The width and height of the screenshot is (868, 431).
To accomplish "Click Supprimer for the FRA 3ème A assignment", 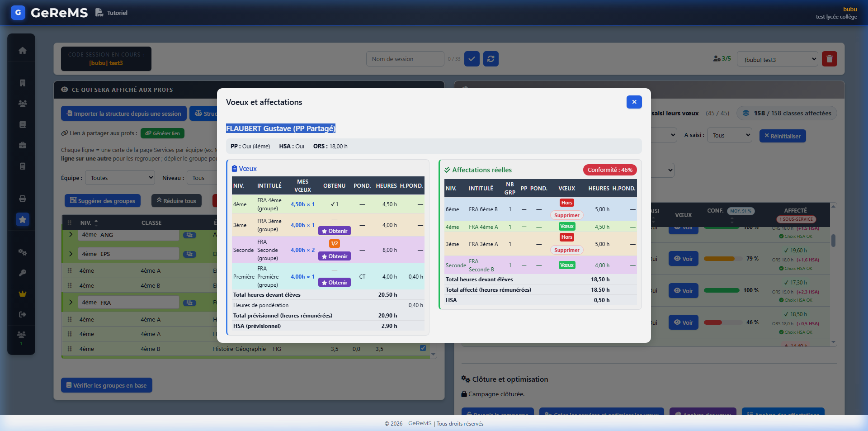I will [x=567, y=250].
